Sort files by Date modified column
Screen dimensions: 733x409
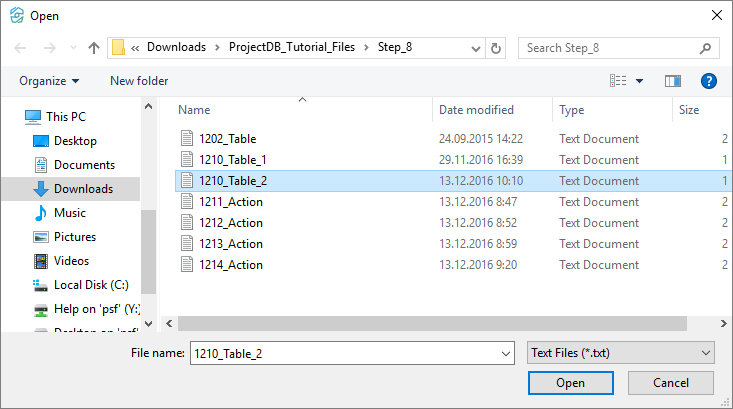(476, 110)
